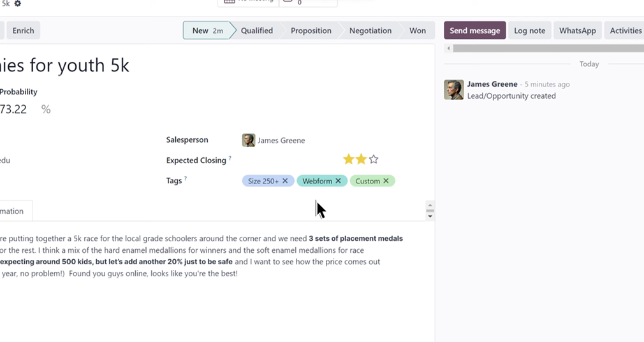Set priority with the third star
644x342 pixels.
pos(374,159)
